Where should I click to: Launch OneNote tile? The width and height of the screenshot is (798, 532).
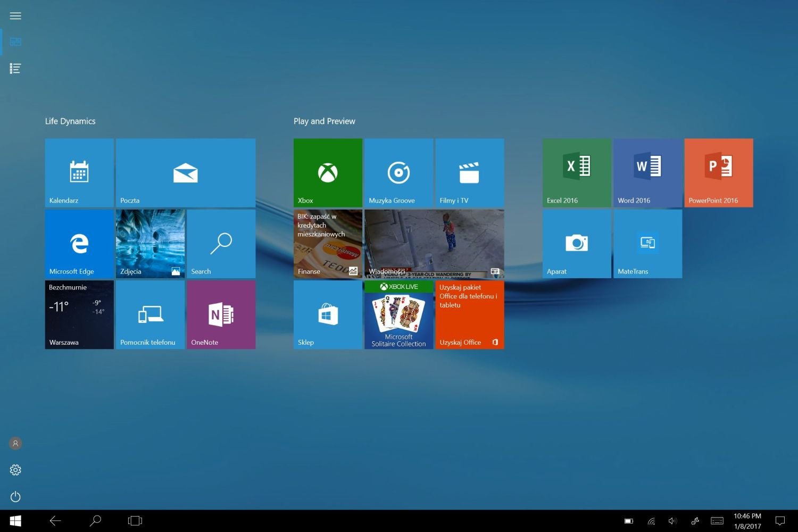click(221, 314)
